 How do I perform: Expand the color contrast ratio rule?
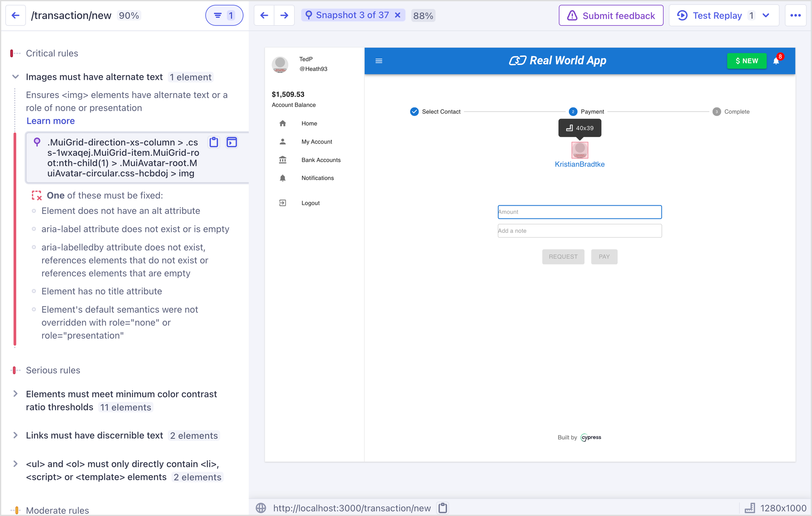(x=15, y=393)
